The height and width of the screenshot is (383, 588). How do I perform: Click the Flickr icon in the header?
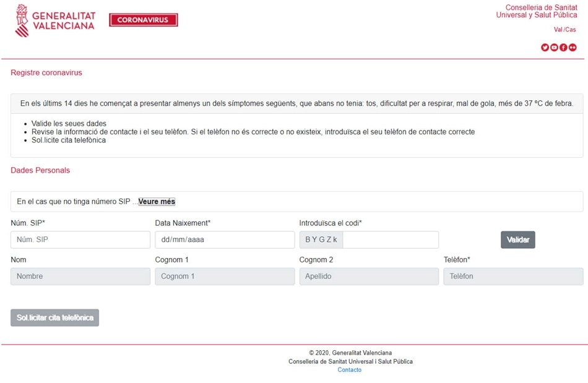point(572,47)
